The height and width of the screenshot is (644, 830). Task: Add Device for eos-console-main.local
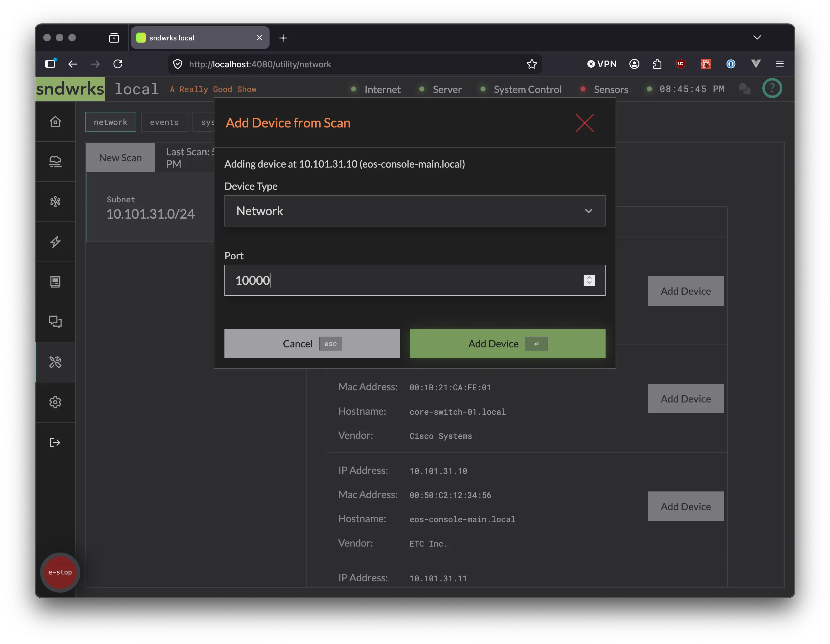[685, 506]
